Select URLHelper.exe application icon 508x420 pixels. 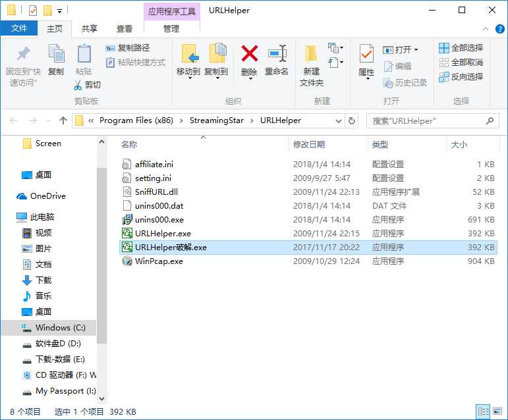click(x=127, y=233)
